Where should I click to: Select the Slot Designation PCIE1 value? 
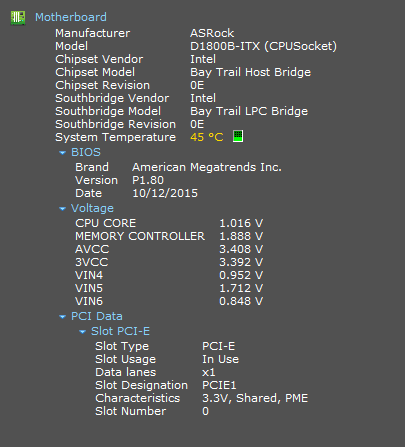pyautogui.click(x=219, y=385)
